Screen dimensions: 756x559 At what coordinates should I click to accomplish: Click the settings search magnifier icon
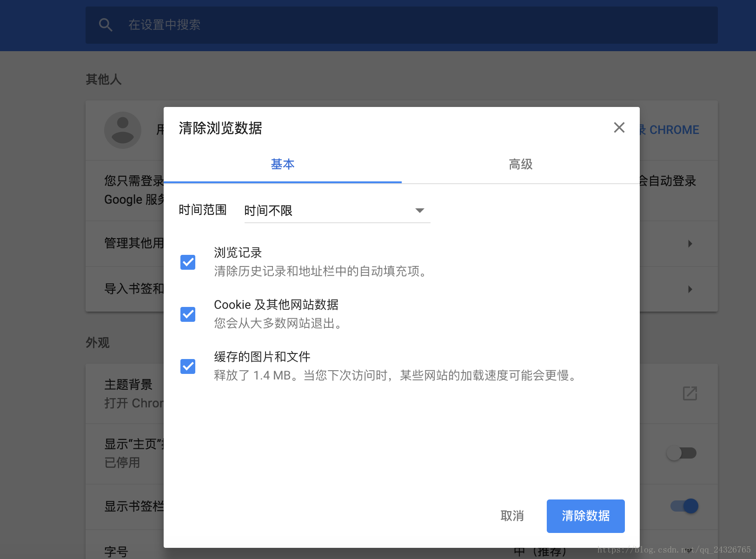coord(106,25)
